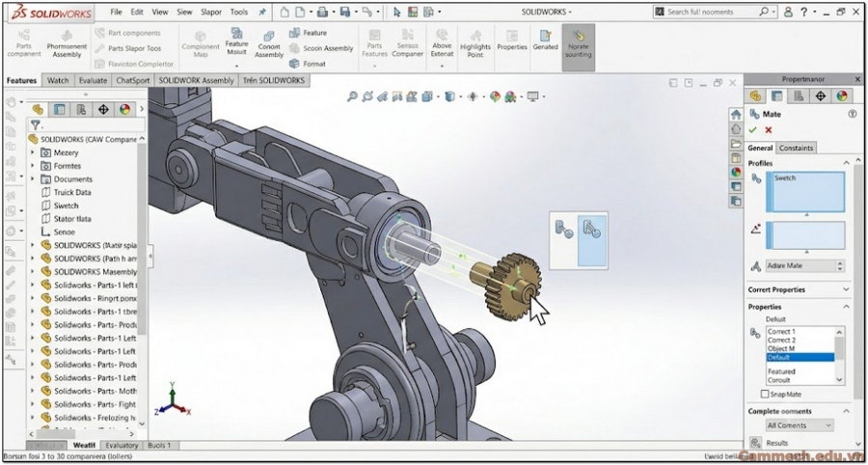This screenshot has width=868, height=465.
Task: Click the filter funnel icon in feature tree
Action: point(36,125)
